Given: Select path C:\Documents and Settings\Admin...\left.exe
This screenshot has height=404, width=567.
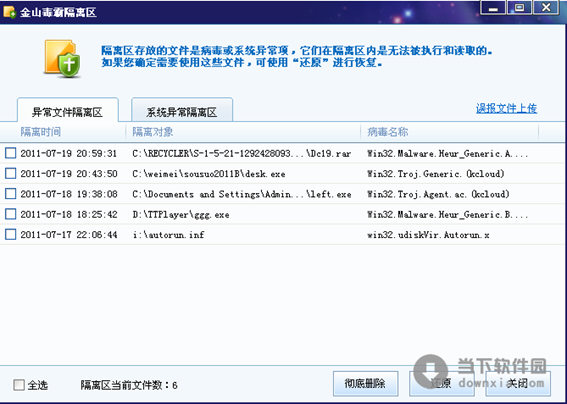Looking at the screenshot, I should tap(242, 194).
